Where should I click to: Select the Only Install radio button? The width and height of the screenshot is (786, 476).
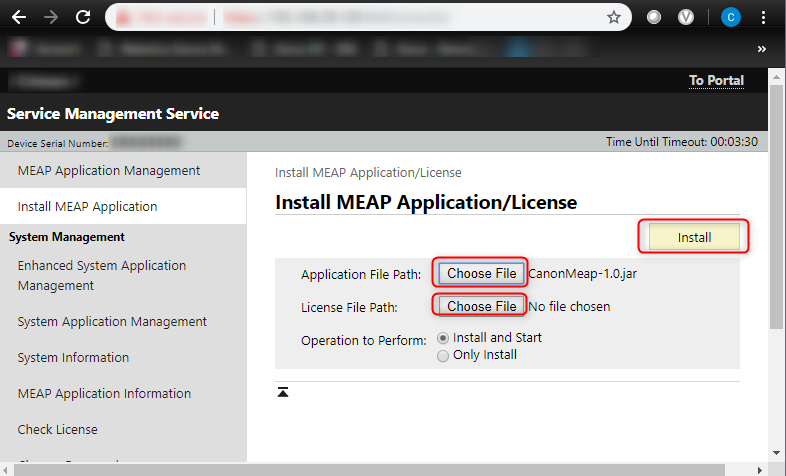click(x=443, y=355)
